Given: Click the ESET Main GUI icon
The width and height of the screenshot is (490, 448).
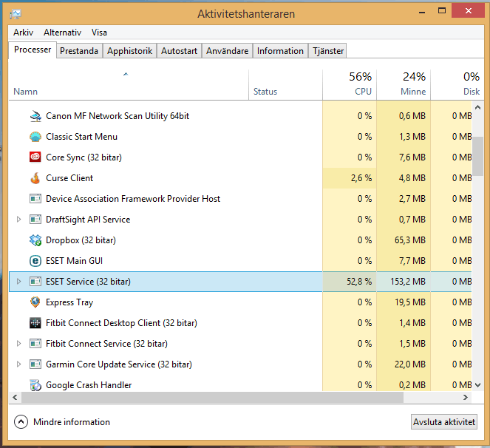Looking at the screenshot, I should tap(35, 261).
